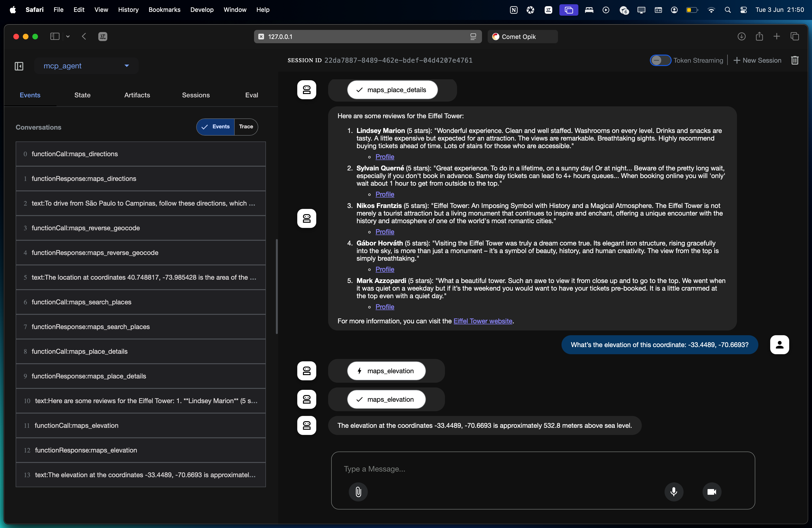Open the Bookmarks menu

164,9
